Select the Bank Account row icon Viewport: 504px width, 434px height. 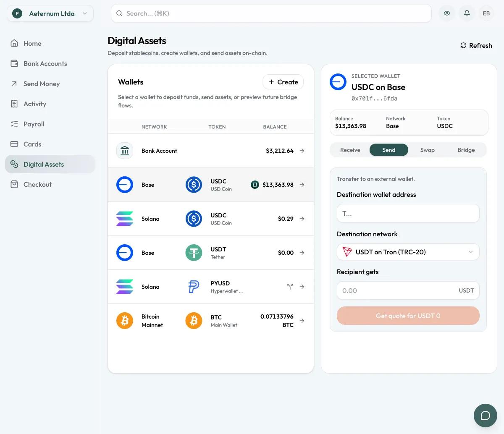pos(125,151)
